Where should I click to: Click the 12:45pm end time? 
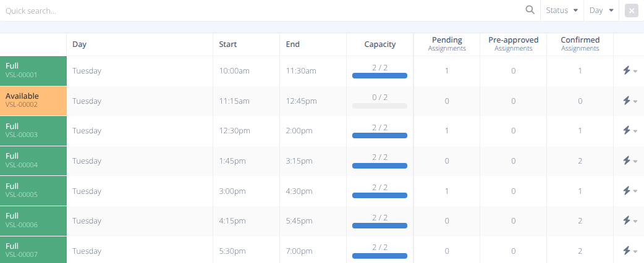pyautogui.click(x=302, y=101)
